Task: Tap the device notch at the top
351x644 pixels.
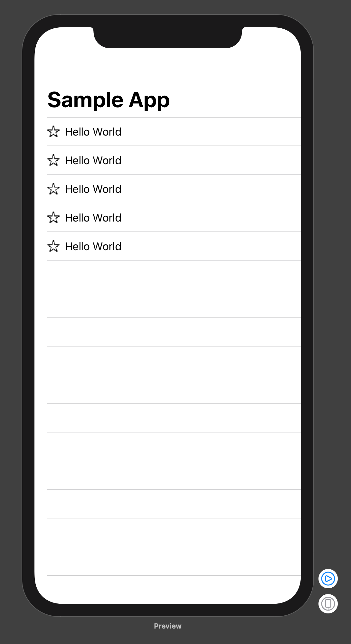Action: (167, 37)
